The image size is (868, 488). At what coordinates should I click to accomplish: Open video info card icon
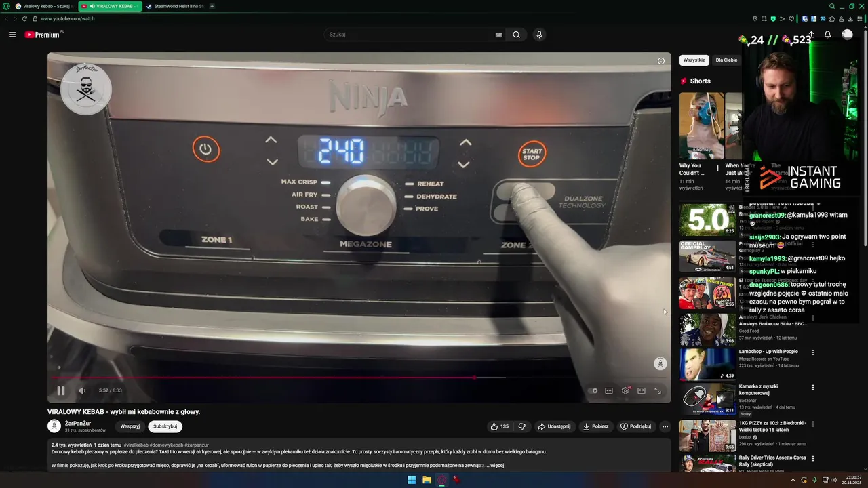coord(661,61)
